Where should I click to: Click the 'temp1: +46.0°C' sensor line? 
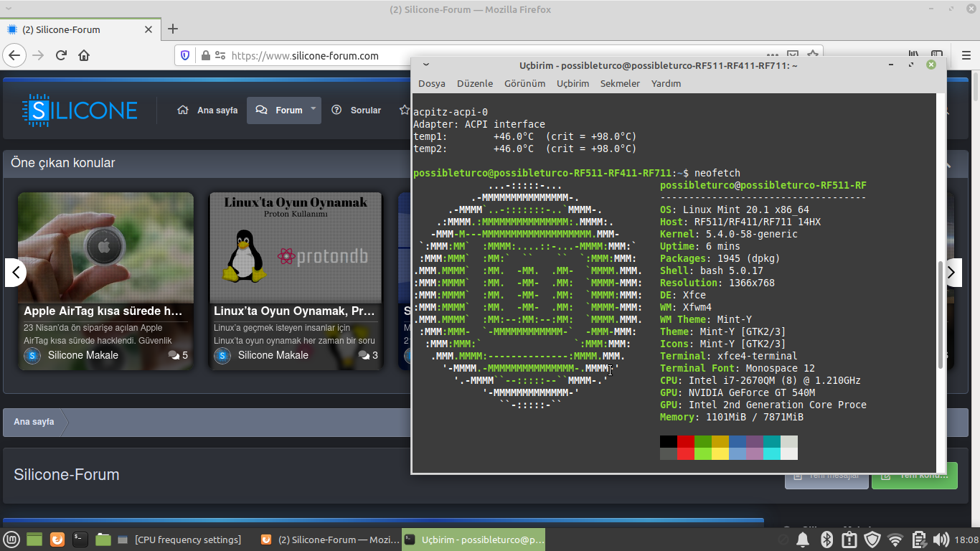click(525, 136)
